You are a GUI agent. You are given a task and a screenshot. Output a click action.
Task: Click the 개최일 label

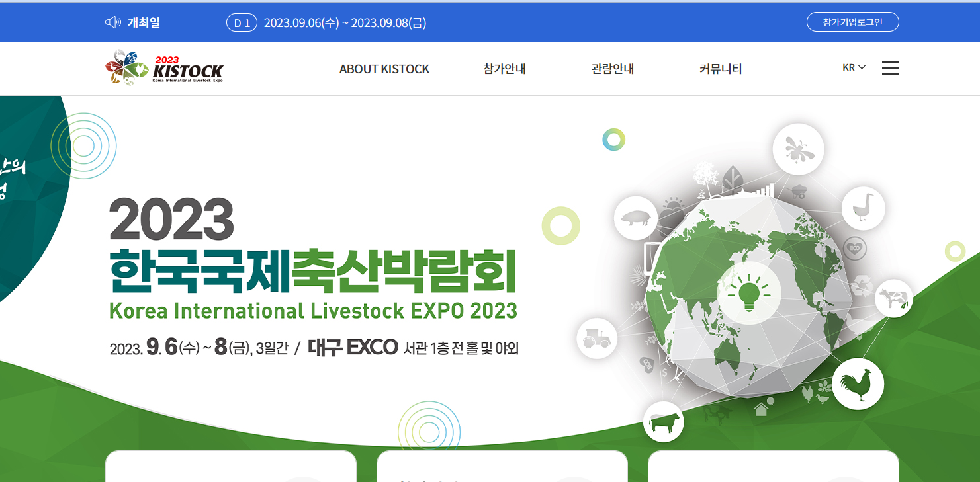coord(144,23)
